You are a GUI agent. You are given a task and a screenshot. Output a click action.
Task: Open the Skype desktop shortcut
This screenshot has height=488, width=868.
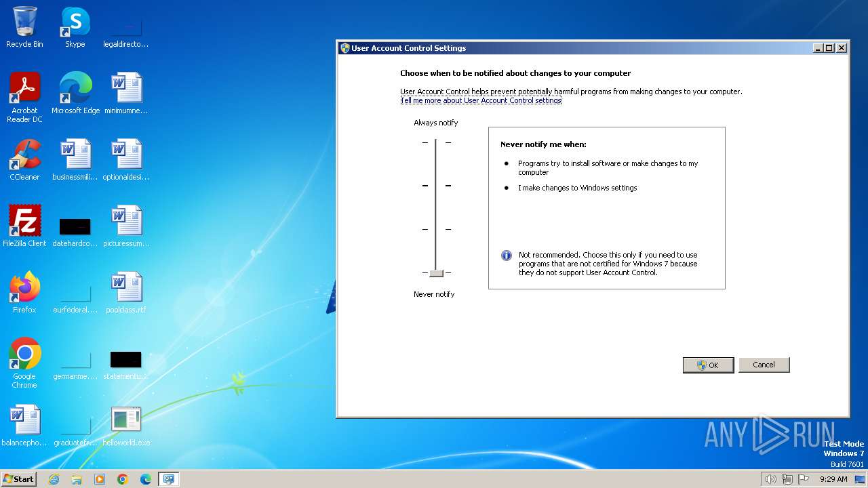[75, 27]
